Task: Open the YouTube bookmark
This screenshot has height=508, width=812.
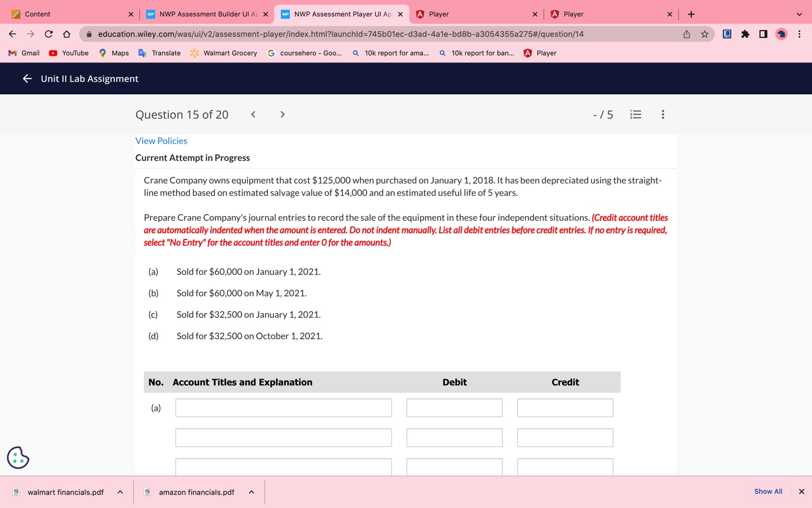Action: (x=68, y=52)
